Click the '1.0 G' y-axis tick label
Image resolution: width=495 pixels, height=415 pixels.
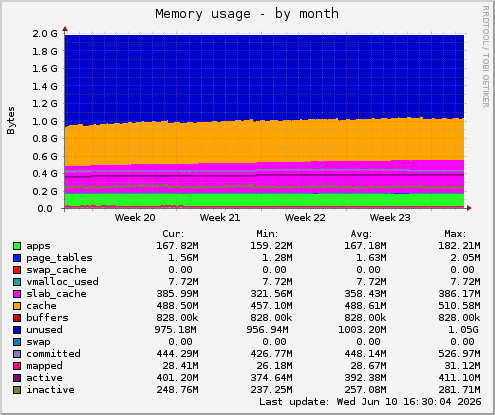[x=45, y=121]
